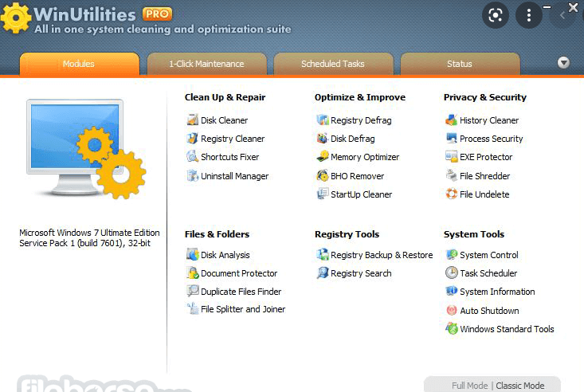584x392 pixels.
Task: Open Uninstall Manager text link
Action: (x=234, y=176)
